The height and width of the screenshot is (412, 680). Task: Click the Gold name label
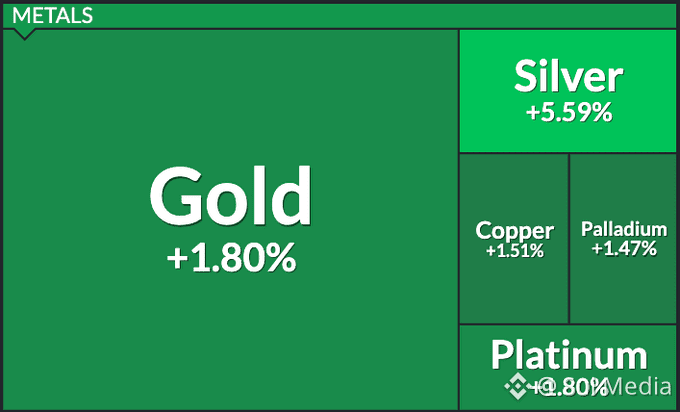coord(231,196)
